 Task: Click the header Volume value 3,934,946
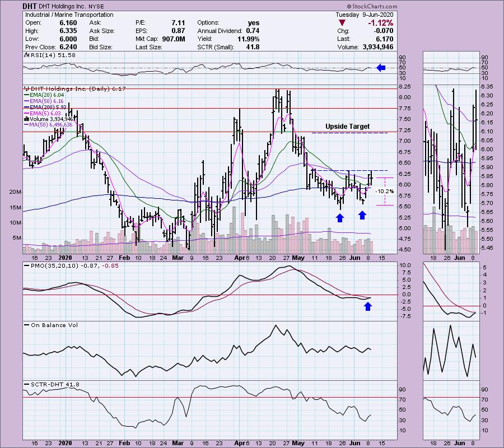point(377,47)
